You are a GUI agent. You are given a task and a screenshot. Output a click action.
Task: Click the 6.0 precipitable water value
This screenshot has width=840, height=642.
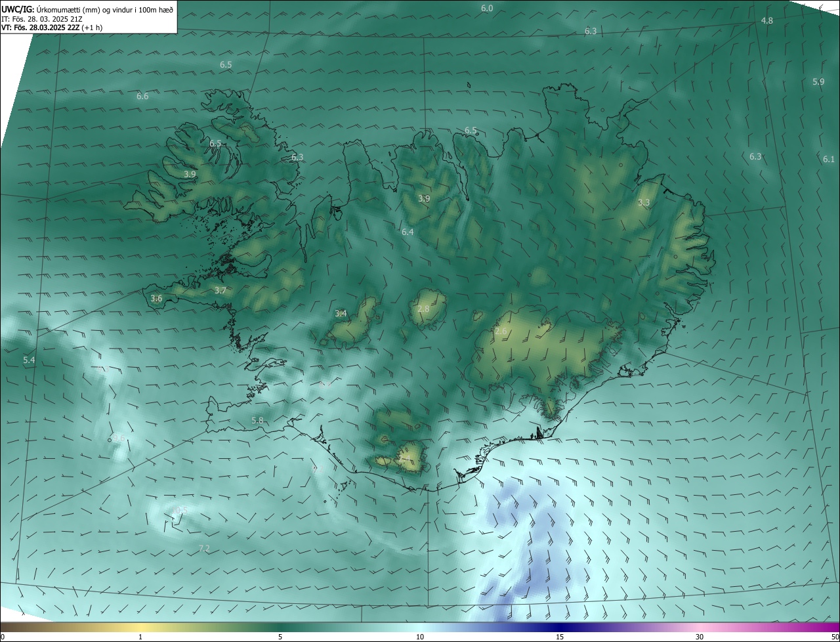(487, 9)
